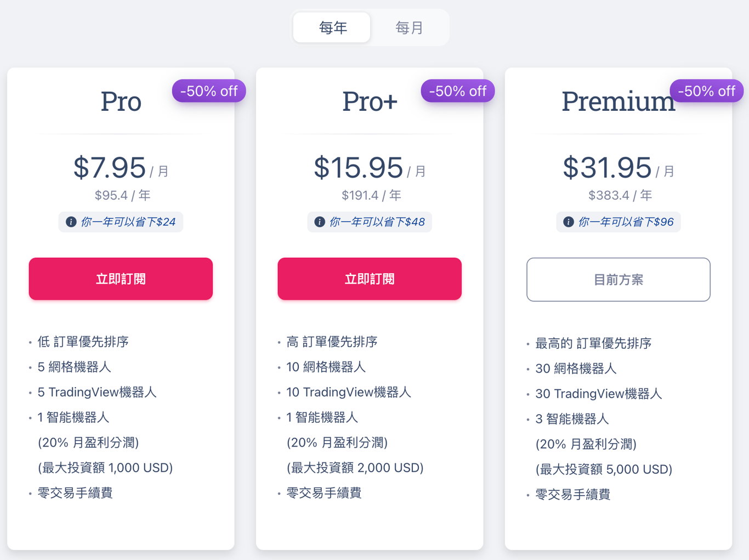Screen dimensions: 749x560
Task: Switch billing to 每年 (yearly)
Action: pos(332,27)
